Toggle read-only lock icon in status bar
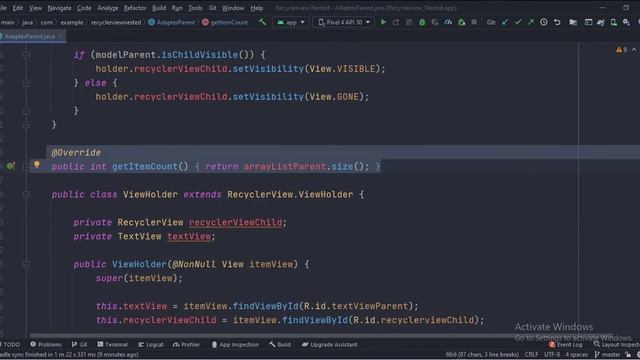The height and width of the screenshot is (360, 640). [x=628, y=355]
